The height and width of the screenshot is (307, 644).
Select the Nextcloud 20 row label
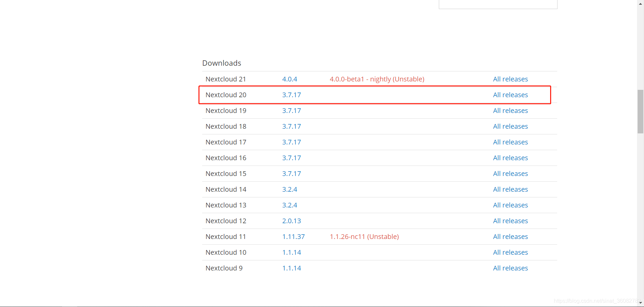coord(226,95)
